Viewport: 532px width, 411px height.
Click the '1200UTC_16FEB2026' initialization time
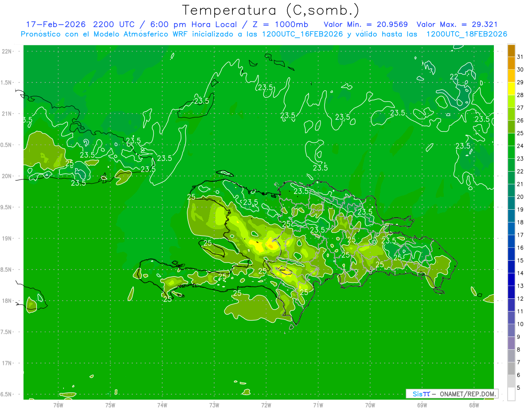303,34
